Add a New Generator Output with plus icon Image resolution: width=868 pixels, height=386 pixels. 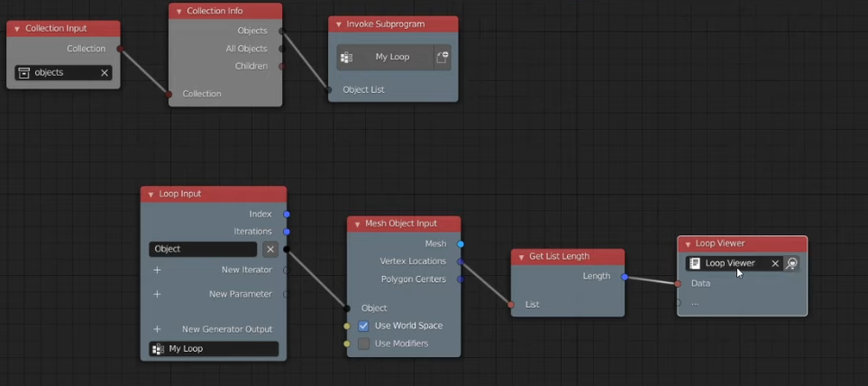pyautogui.click(x=157, y=329)
